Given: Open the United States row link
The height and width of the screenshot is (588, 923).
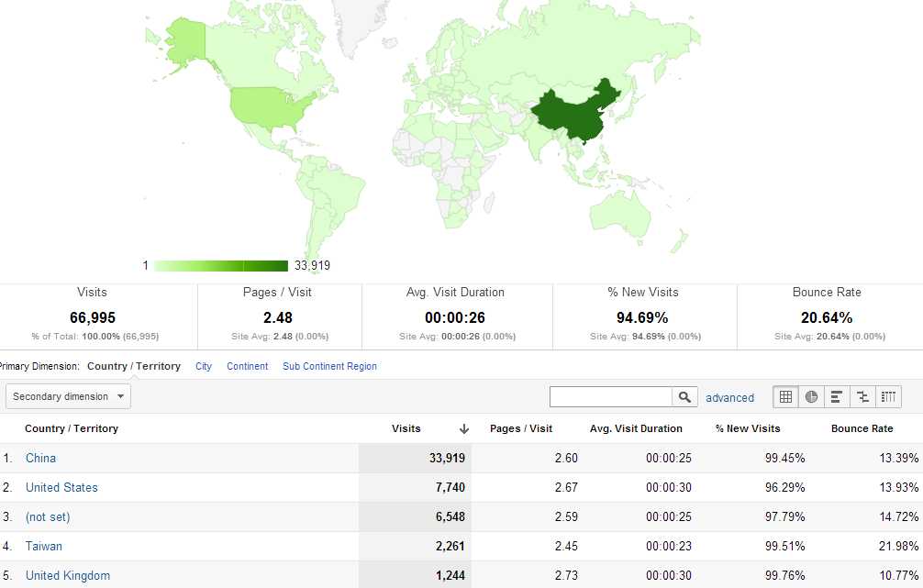Looking at the screenshot, I should (x=61, y=487).
